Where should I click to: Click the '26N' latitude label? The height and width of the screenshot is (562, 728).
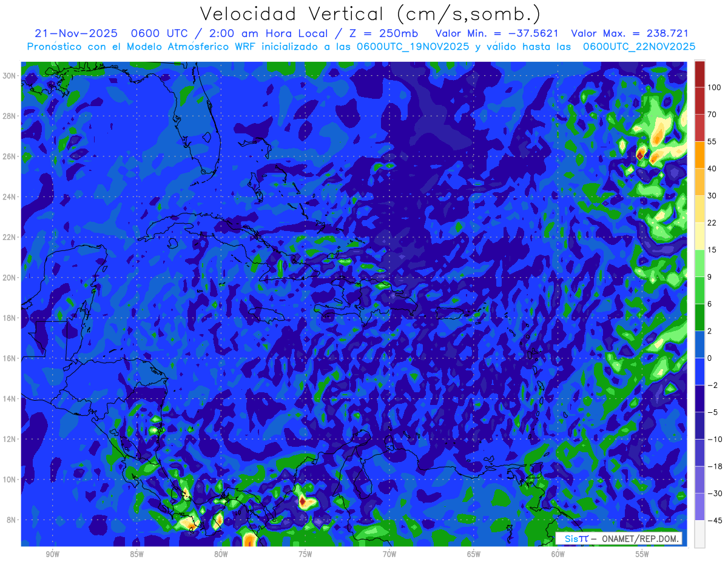pos(9,156)
